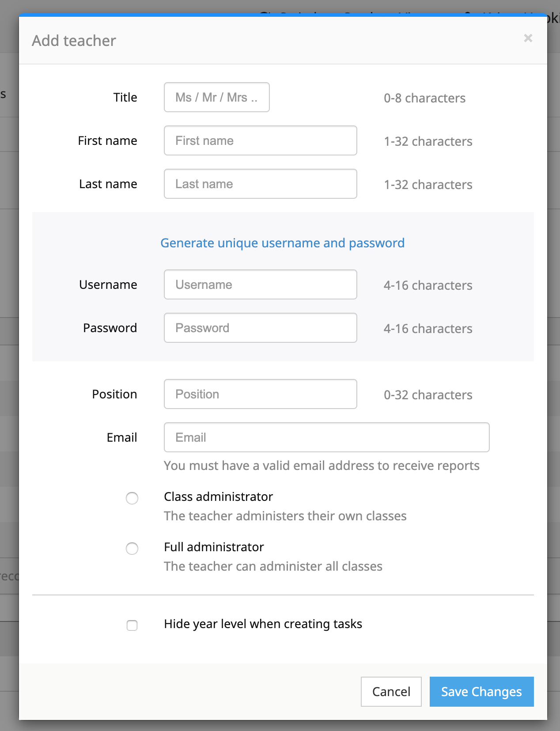
Task: Close the Add teacher dialog
Action: tap(528, 38)
